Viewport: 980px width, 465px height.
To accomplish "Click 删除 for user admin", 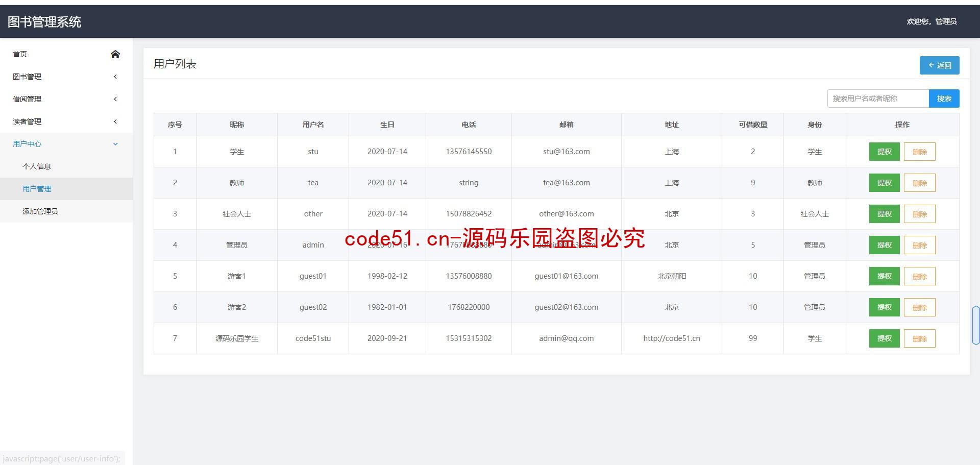I will click(919, 245).
